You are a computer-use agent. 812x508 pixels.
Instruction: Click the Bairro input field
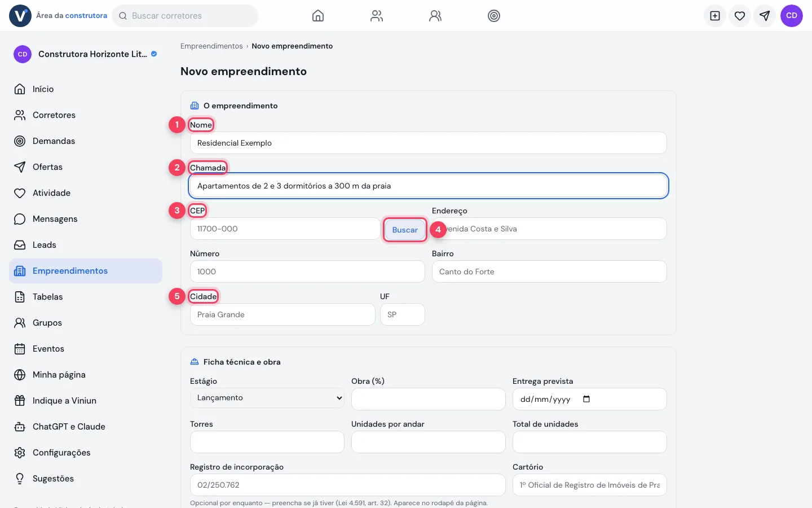549,271
